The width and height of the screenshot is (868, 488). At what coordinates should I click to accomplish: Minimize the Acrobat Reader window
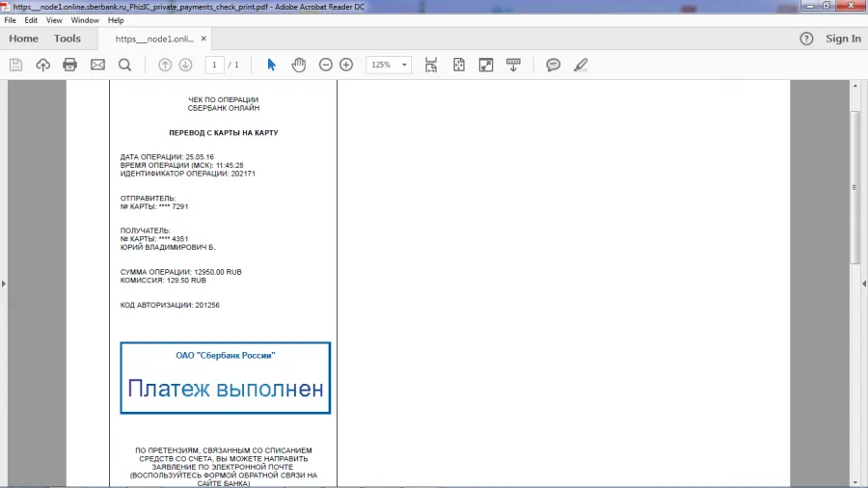810,6
